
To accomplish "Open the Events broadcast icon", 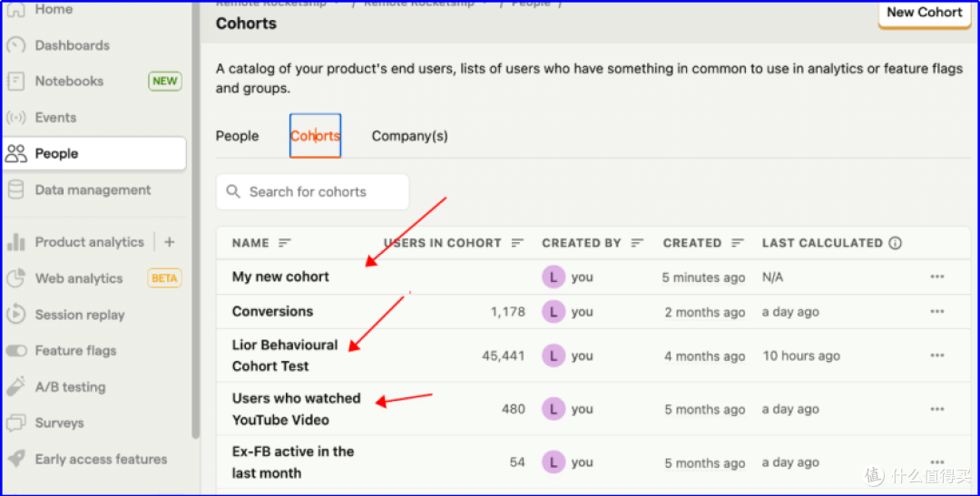I will click(15, 118).
